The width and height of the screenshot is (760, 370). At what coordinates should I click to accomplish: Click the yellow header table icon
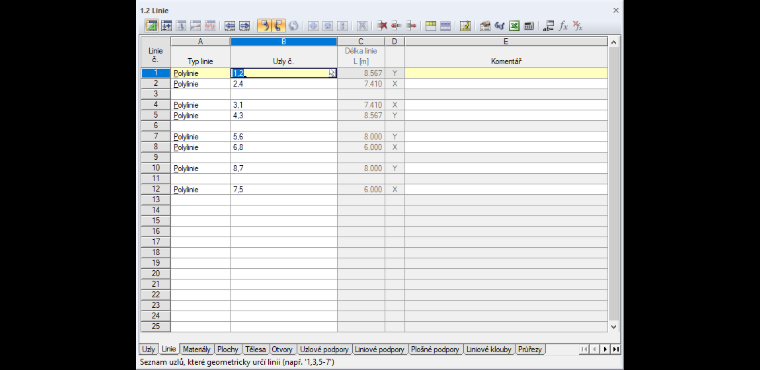pyautogui.click(x=430, y=26)
